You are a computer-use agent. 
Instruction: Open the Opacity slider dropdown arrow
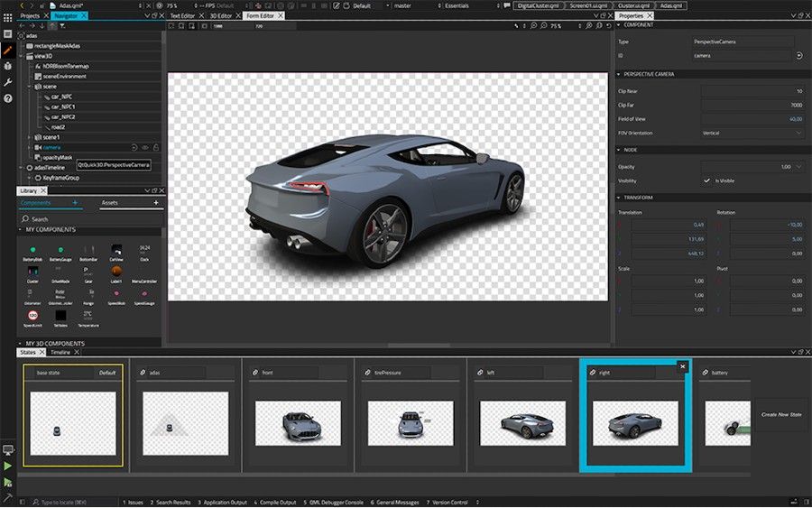click(x=798, y=167)
